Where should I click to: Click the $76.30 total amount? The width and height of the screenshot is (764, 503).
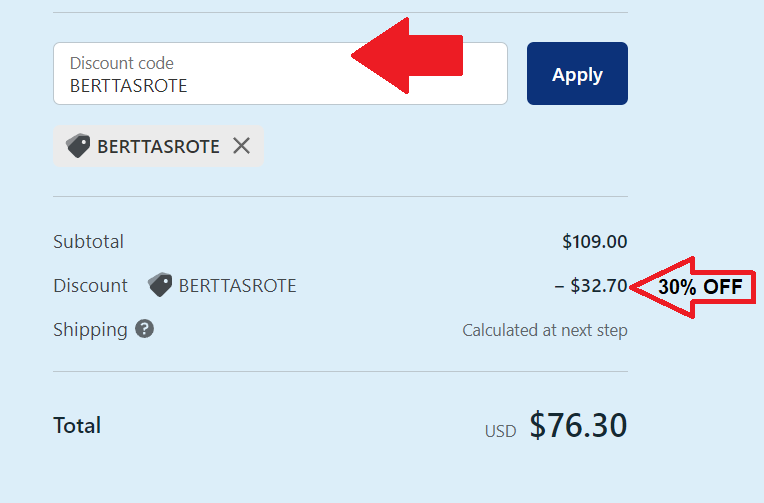coord(578,425)
